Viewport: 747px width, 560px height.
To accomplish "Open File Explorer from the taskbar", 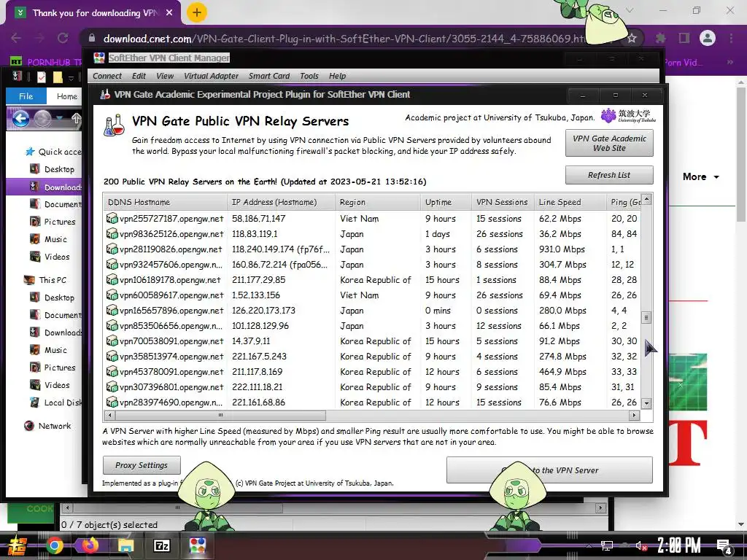I will point(125,545).
